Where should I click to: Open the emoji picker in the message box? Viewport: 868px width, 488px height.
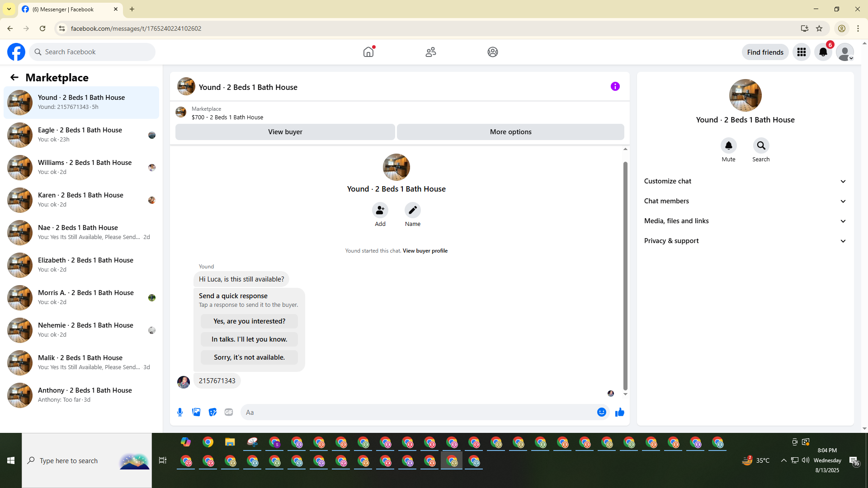point(601,412)
